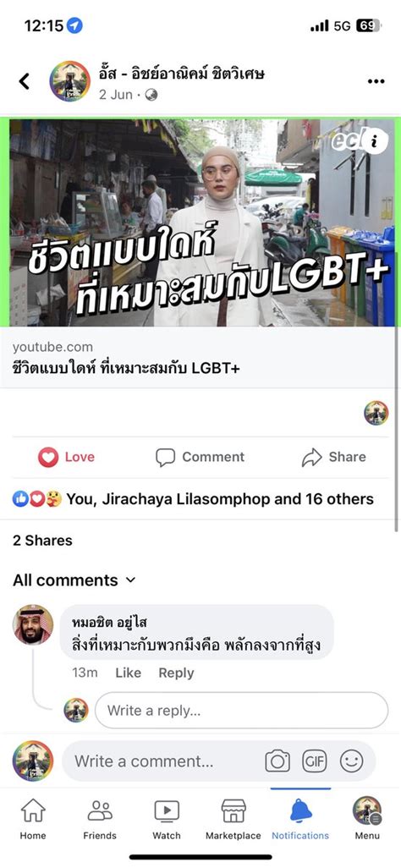Screen dimensions: 401x868
Task: Open the Marketplace tab
Action: click(233, 819)
